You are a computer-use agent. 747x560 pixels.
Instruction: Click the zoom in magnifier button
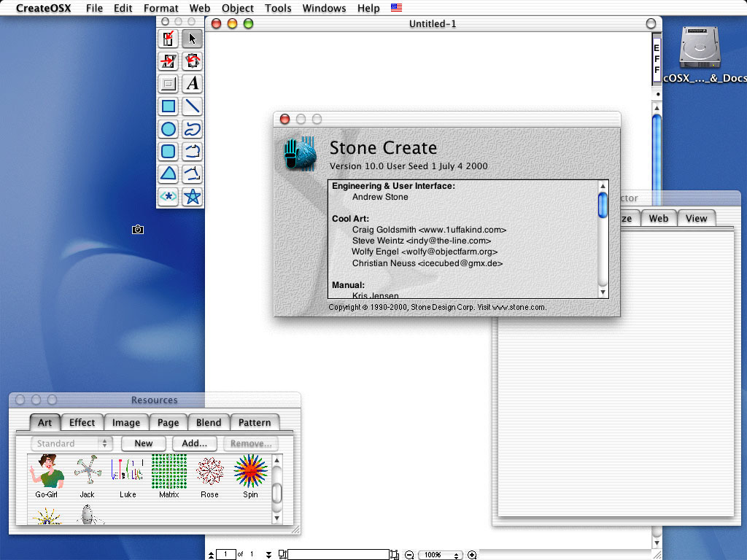[x=472, y=555]
